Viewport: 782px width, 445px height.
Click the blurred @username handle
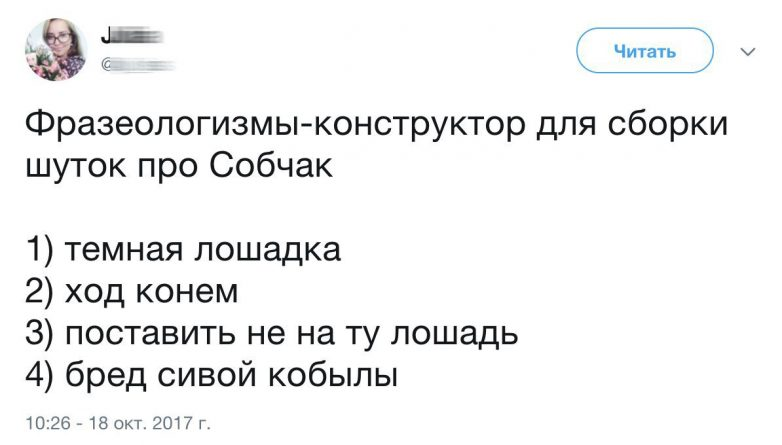[136, 65]
